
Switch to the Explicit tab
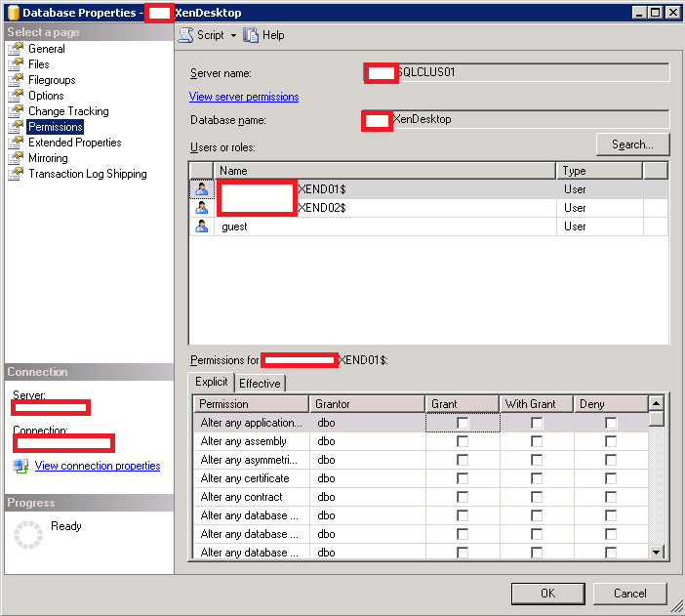(x=211, y=383)
